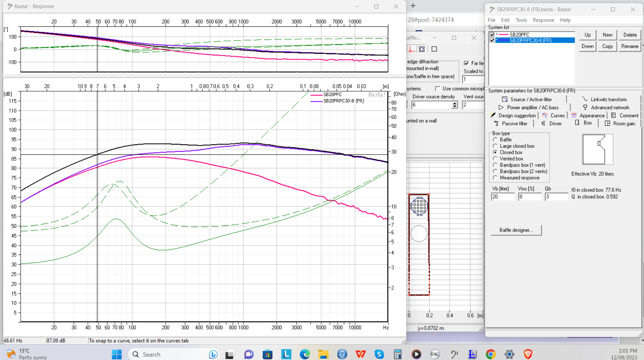
Task: Enable the Use common microphone checkbox
Action: (x=438, y=89)
